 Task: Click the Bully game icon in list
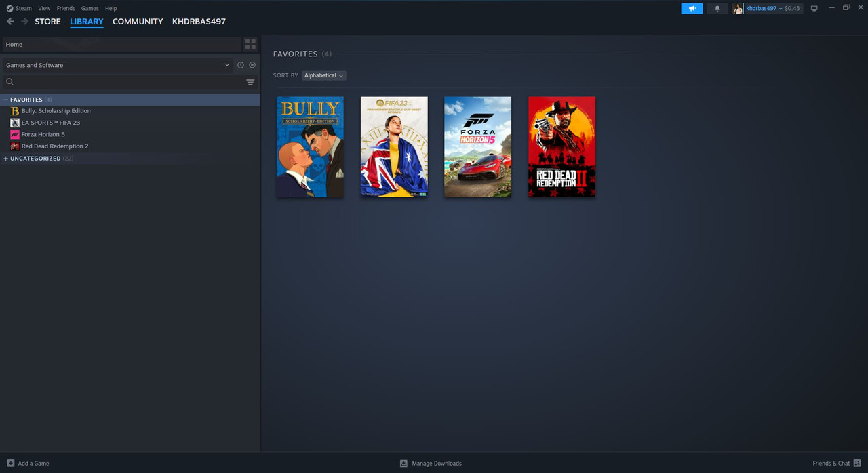point(15,111)
